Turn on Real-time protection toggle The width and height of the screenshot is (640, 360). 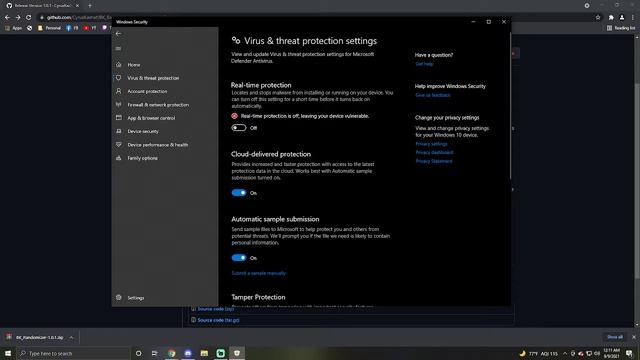point(239,128)
